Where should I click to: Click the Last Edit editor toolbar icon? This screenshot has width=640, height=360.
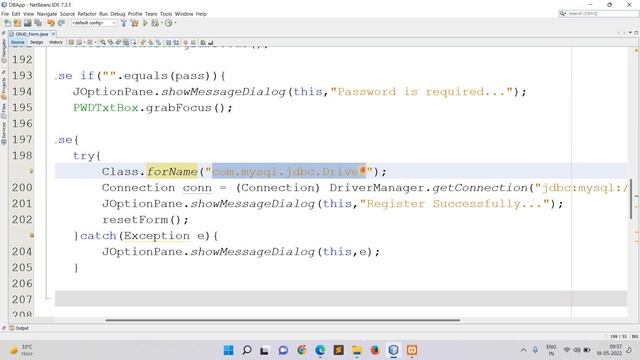[x=71, y=42]
